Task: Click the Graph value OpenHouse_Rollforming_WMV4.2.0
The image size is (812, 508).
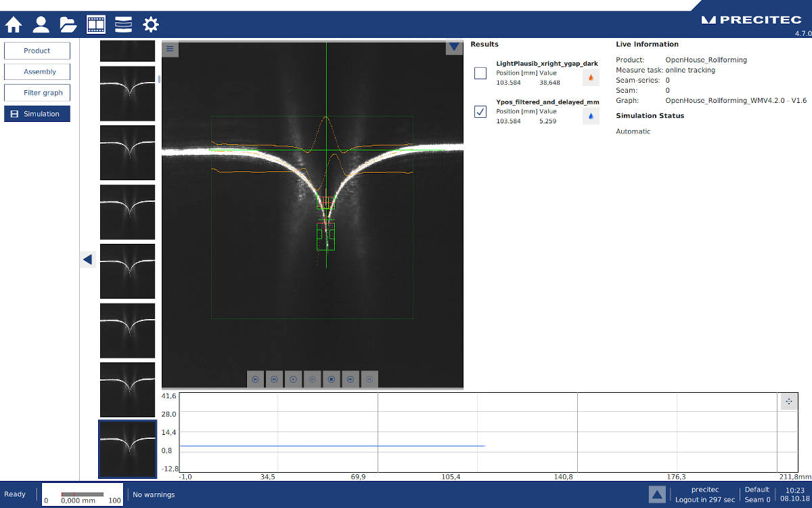Action: tap(736, 101)
